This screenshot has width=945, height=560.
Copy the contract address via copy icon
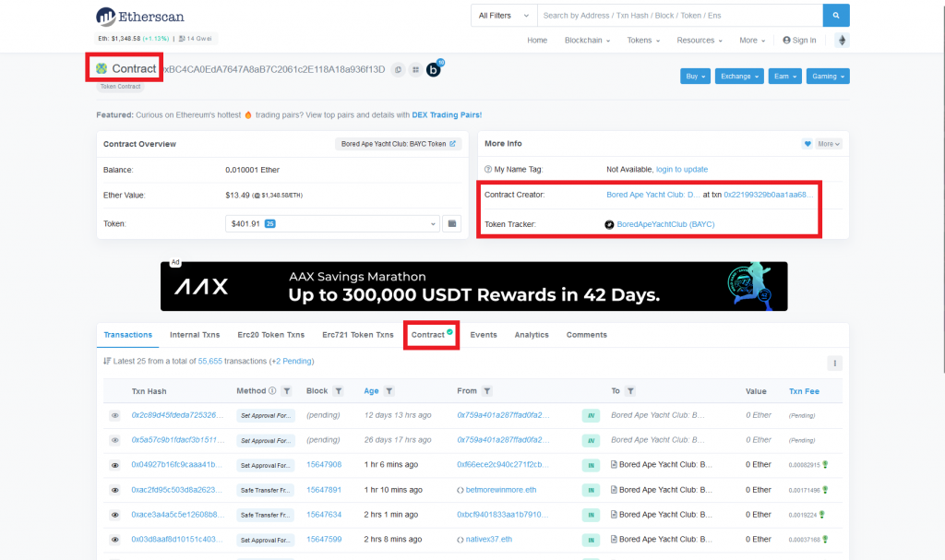click(x=398, y=70)
